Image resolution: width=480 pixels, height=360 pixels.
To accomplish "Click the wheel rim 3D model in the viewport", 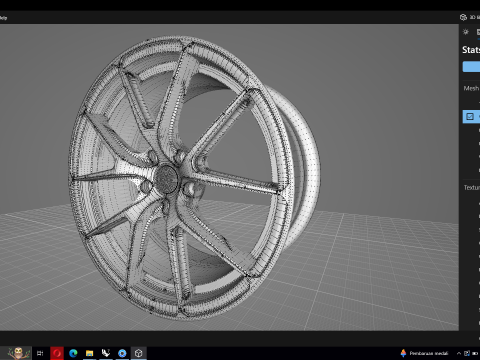I will (194, 178).
